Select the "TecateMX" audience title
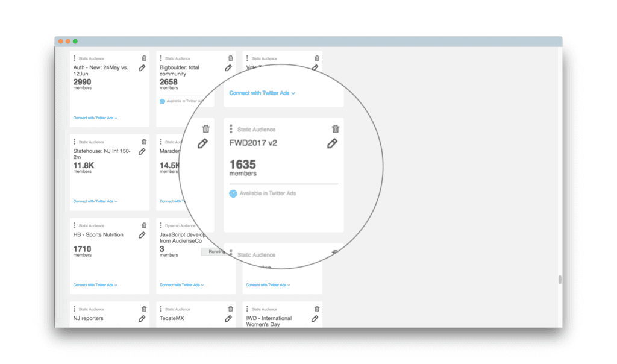Viewport: 617px width, 364px height. (x=172, y=318)
